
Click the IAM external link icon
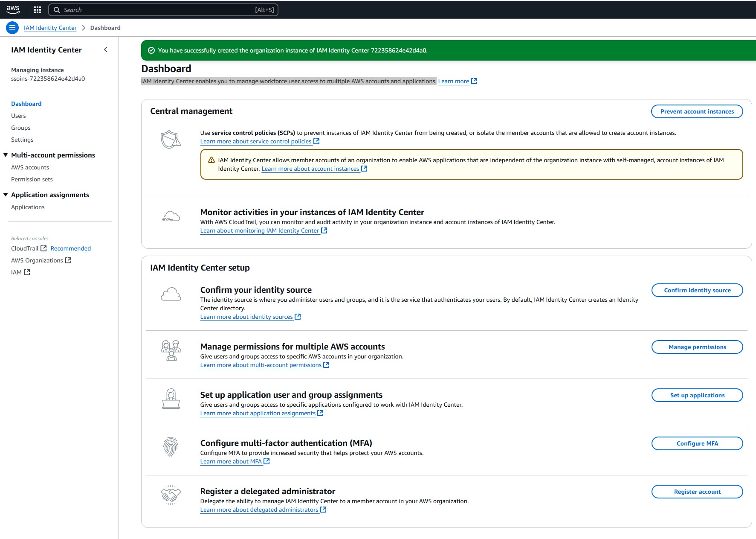[x=27, y=272]
